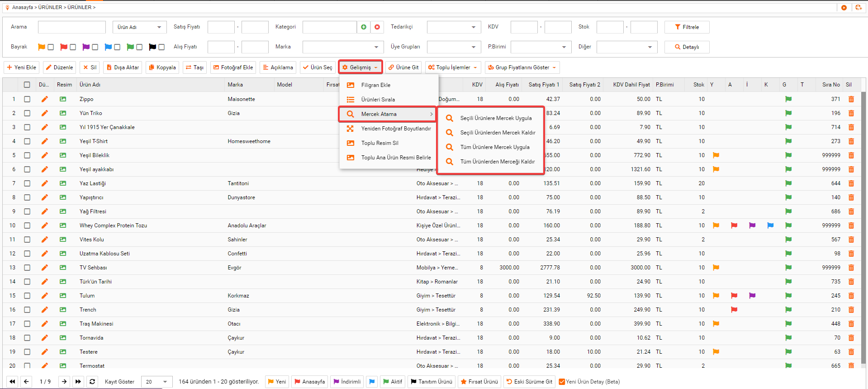
Task: Click green active flag in Tulum row
Action: click(x=788, y=296)
